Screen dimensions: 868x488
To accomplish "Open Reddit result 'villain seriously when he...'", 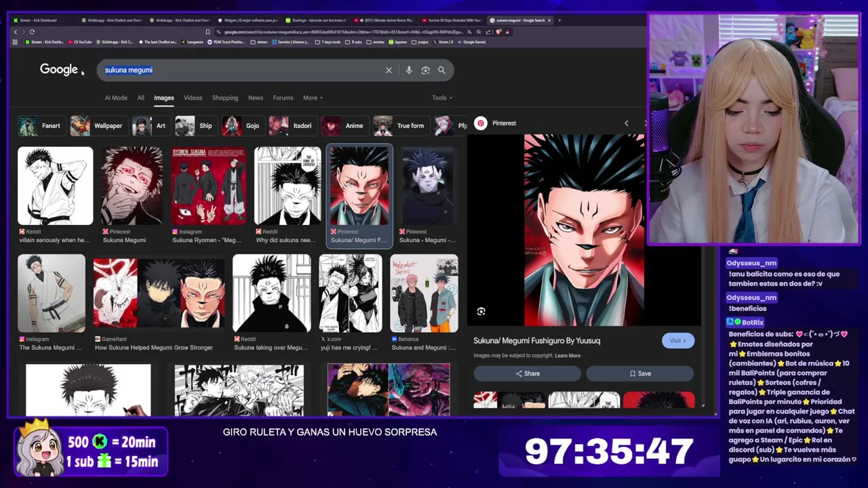I will pos(55,195).
